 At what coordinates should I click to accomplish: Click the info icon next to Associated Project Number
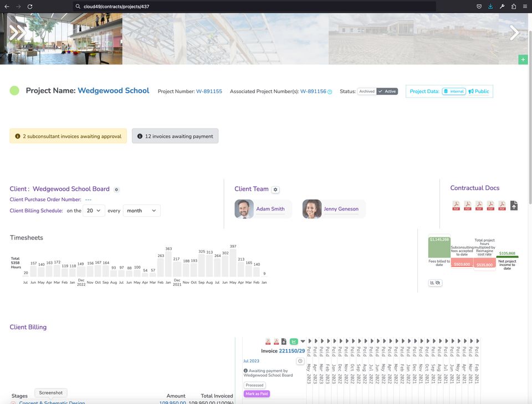pyautogui.click(x=330, y=91)
